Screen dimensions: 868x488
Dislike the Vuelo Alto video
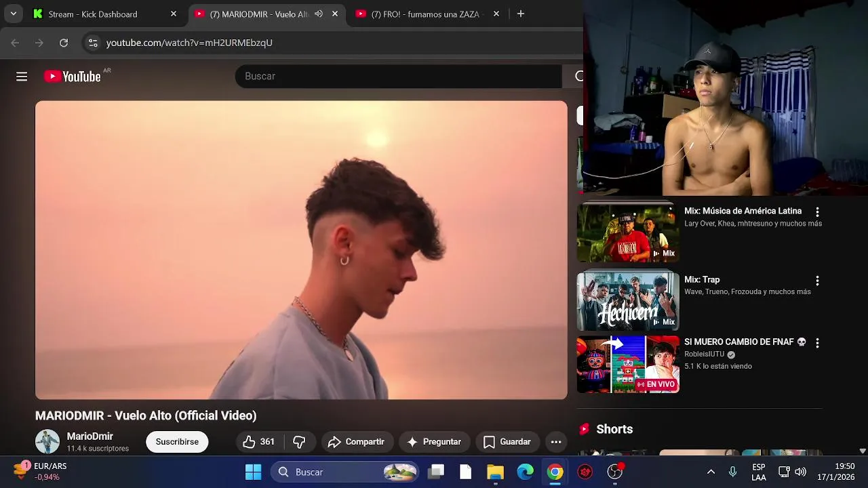click(x=299, y=442)
